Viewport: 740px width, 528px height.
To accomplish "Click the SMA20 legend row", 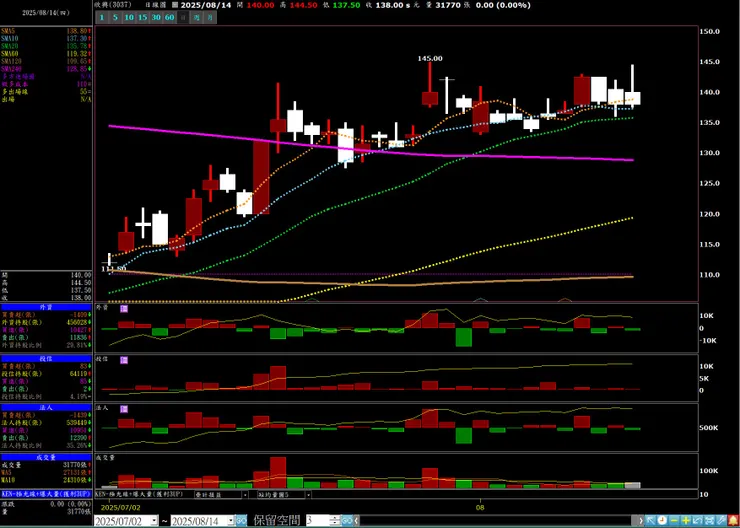I will point(46,46).
